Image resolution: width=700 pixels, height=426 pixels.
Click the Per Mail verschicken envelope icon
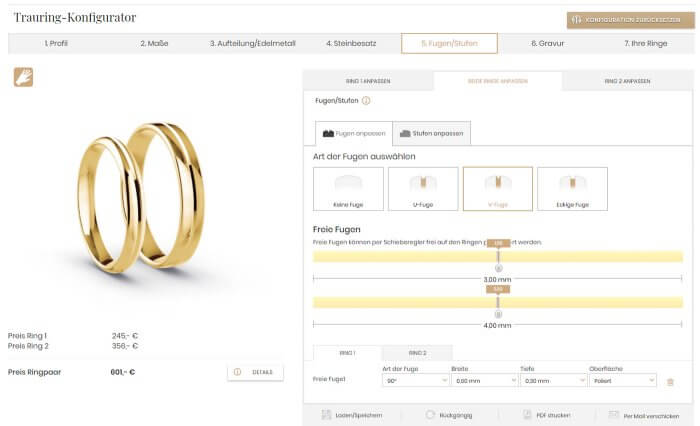(614, 415)
